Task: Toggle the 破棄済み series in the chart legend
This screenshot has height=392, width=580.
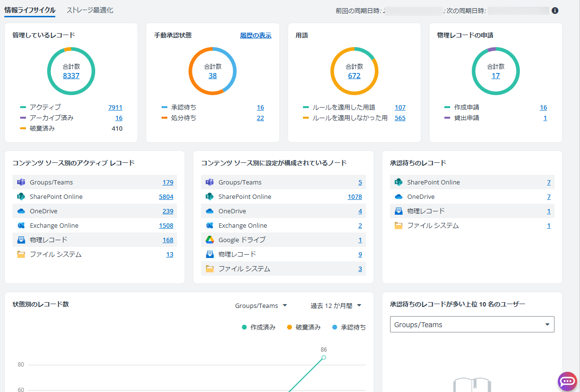Action: click(x=304, y=327)
